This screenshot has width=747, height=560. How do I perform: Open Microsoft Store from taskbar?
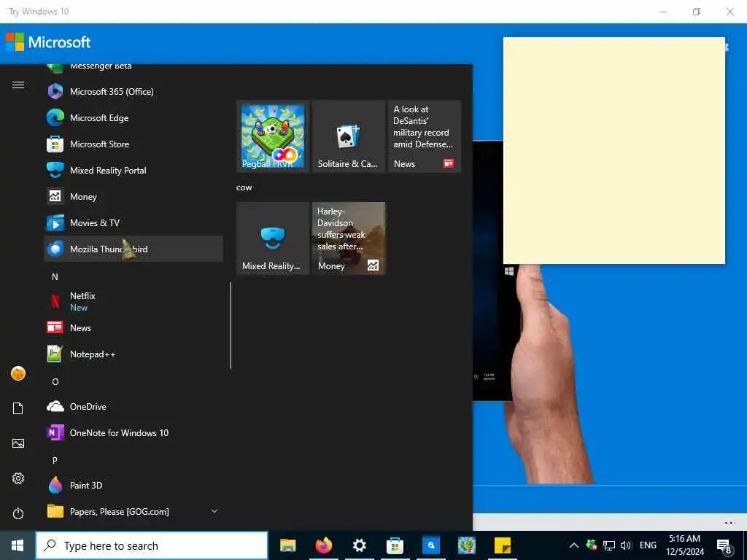point(395,545)
